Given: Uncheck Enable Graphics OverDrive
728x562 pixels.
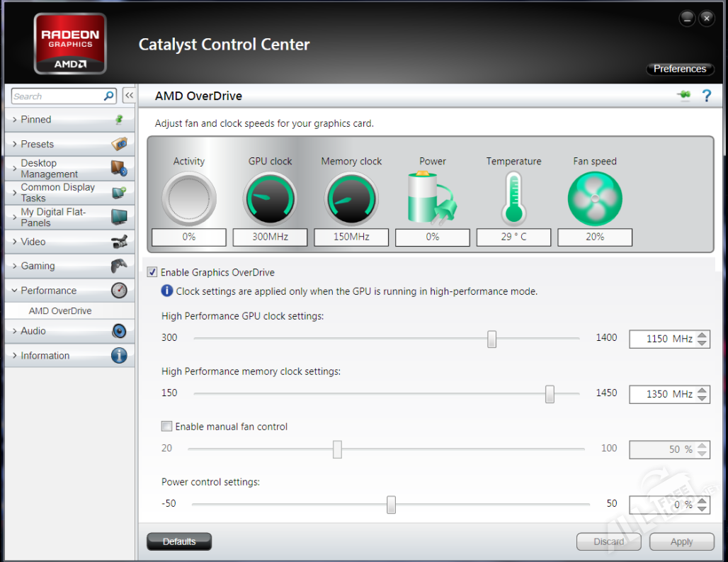Looking at the screenshot, I should [152, 272].
